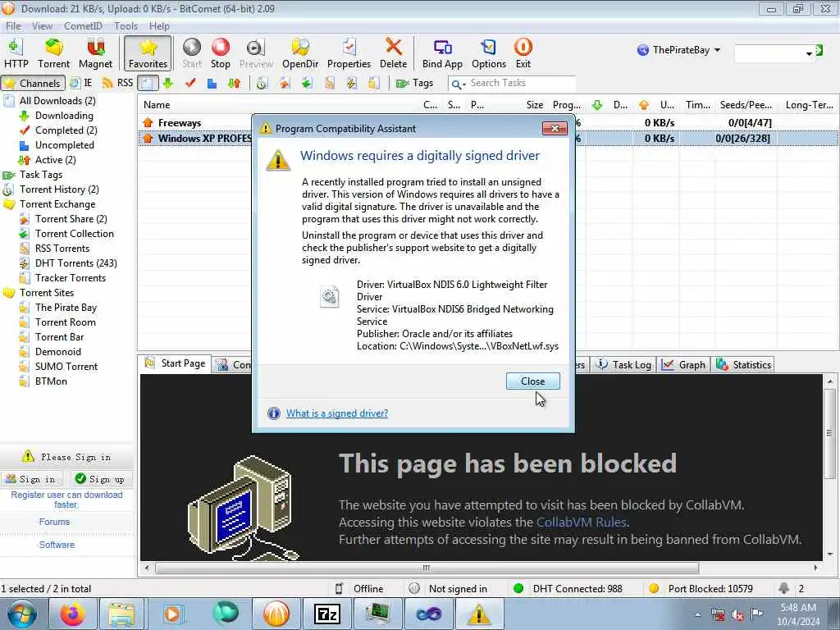Open the Software link

(x=57, y=545)
